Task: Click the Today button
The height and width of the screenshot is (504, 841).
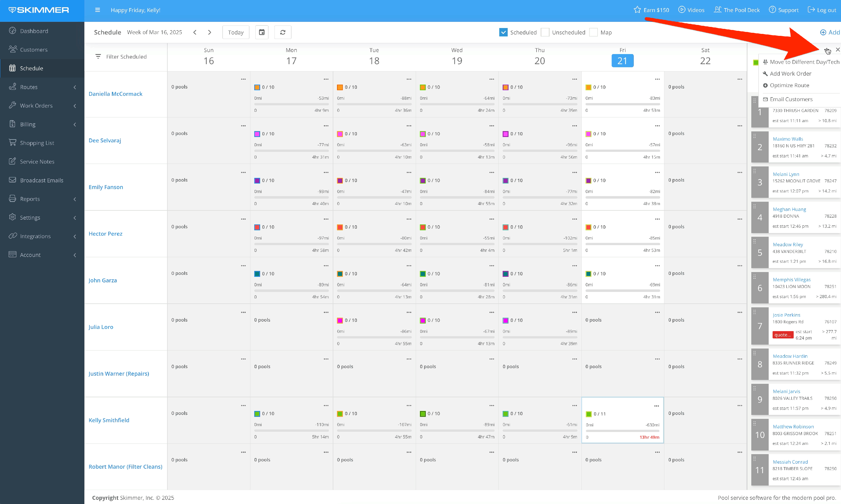Action: point(235,32)
